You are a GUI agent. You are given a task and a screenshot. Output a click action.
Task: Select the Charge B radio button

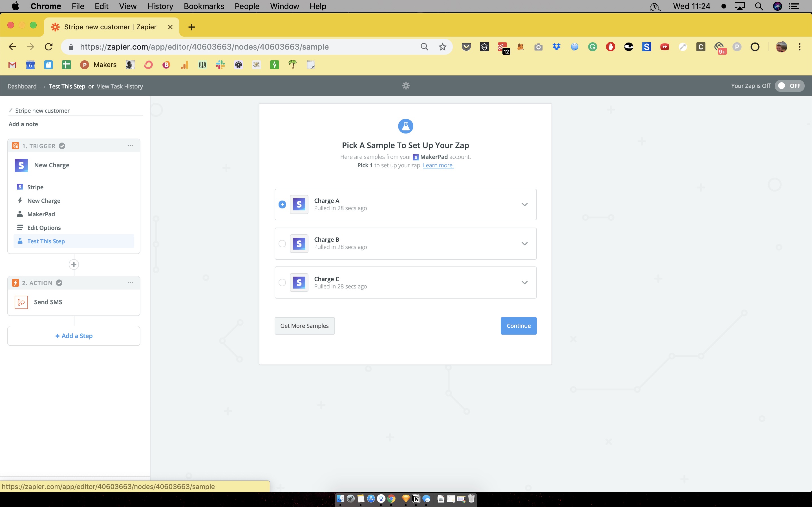coord(282,243)
